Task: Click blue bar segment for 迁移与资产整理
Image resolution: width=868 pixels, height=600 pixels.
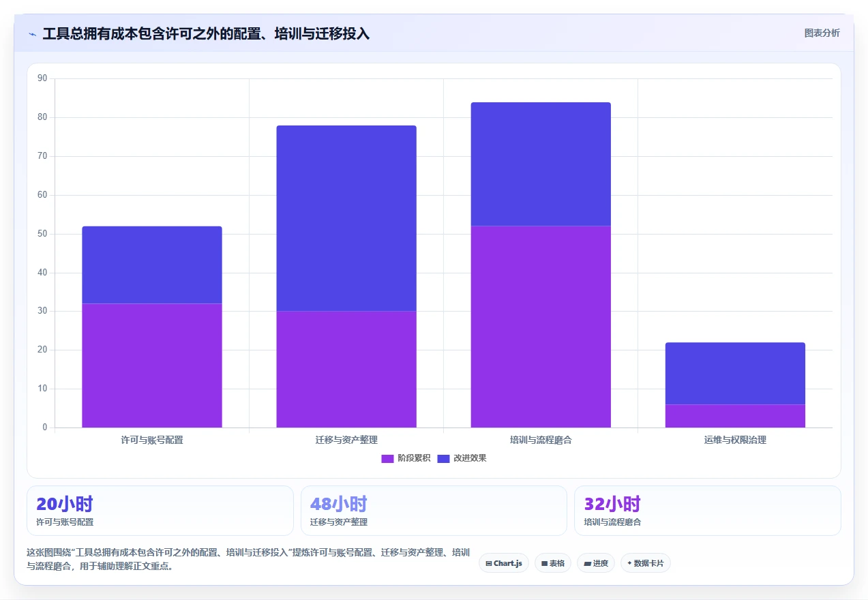Action: click(x=346, y=218)
